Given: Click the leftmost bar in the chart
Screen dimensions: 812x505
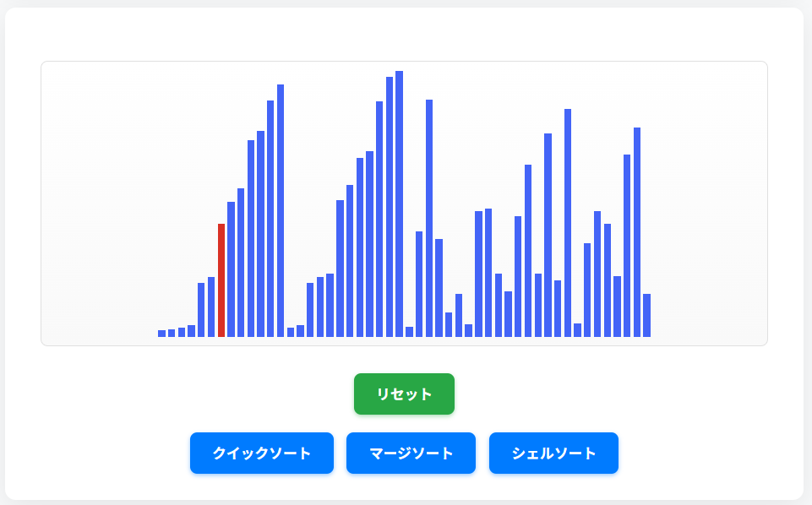Looking at the screenshot, I should point(161,334).
